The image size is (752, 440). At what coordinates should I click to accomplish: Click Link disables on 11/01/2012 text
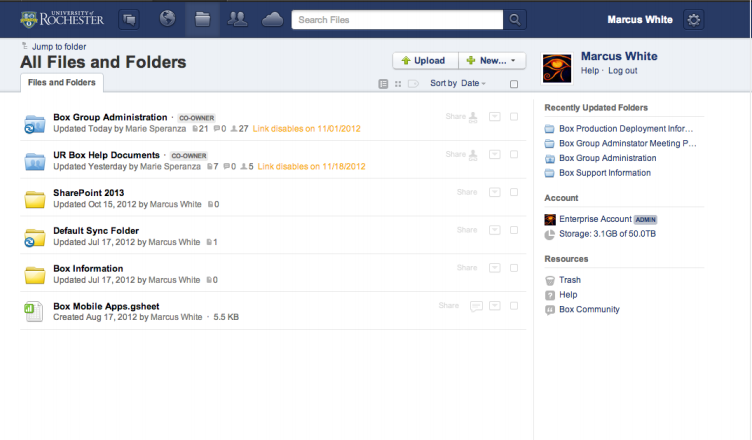click(x=306, y=129)
